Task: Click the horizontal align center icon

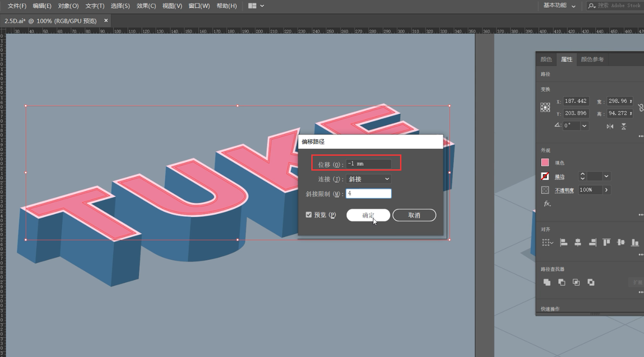Action: click(x=578, y=243)
